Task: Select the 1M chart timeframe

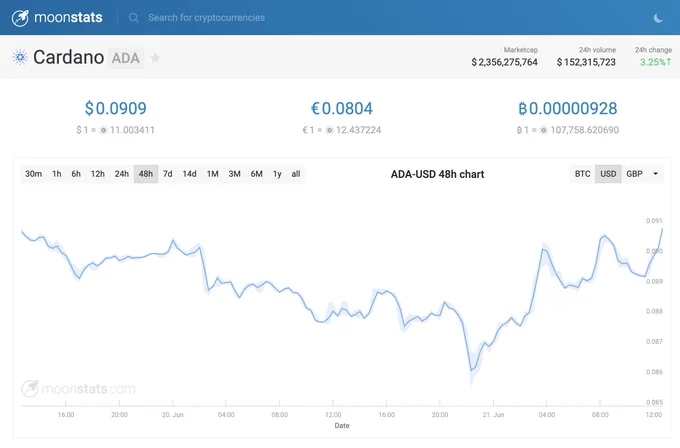Action: tap(212, 174)
